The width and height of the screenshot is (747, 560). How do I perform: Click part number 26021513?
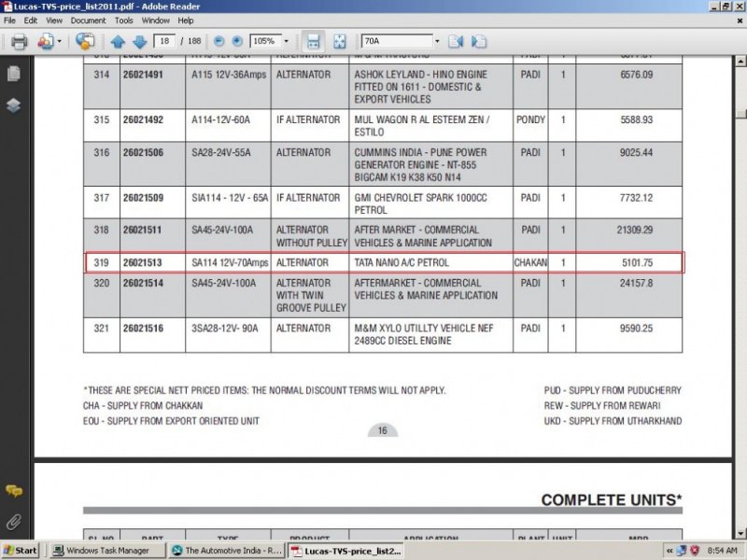(143, 262)
